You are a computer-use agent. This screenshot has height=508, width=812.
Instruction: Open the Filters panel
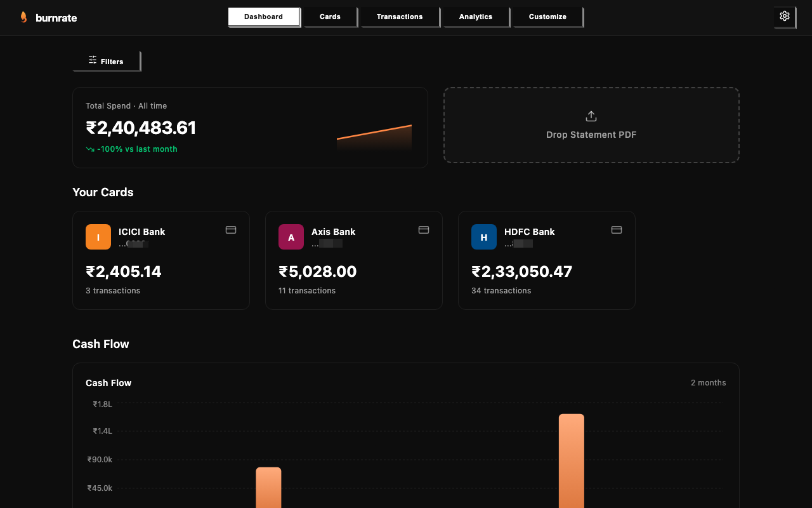(x=107, y=60)
